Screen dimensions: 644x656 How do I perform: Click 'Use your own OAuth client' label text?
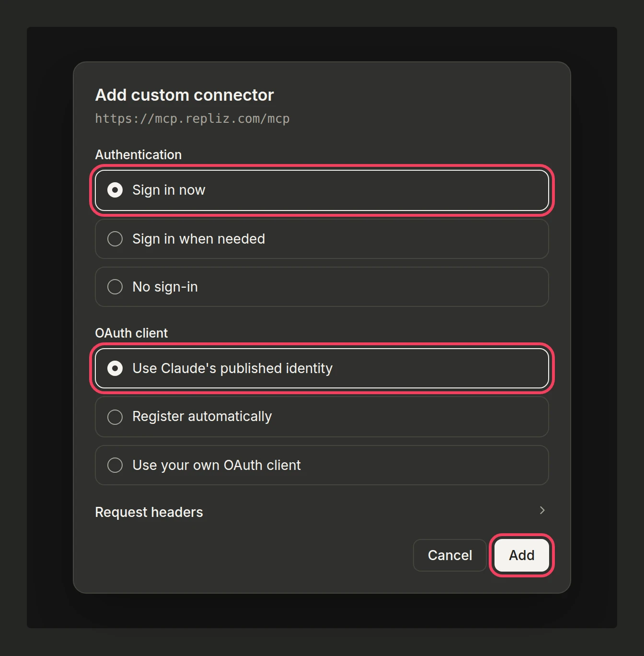(x=217, y=465)
